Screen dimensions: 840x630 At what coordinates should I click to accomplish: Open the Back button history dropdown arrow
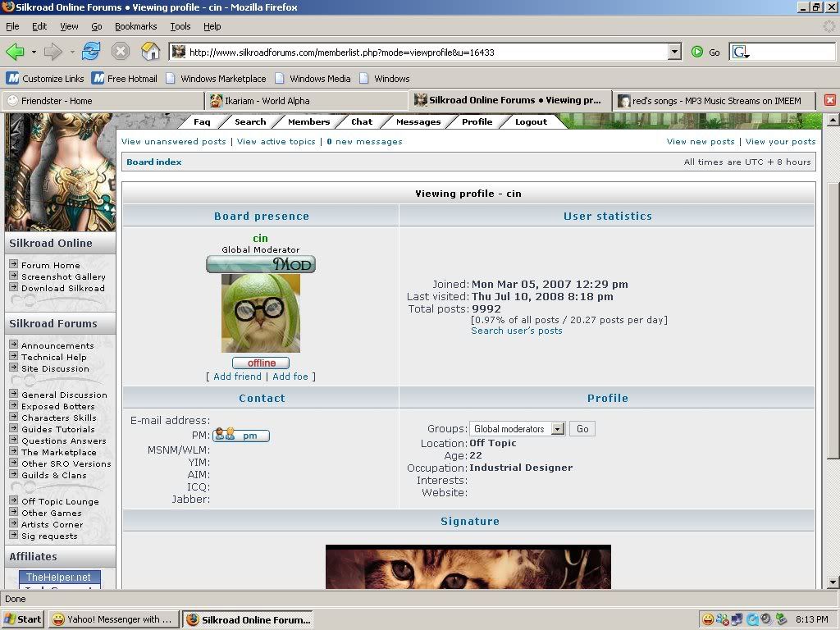coord(34,52)
